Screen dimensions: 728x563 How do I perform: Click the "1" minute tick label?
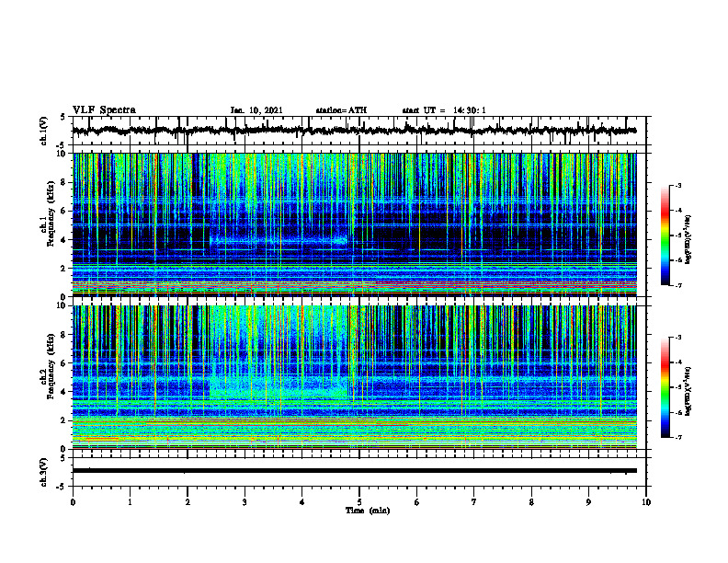[x=130, y=502]
